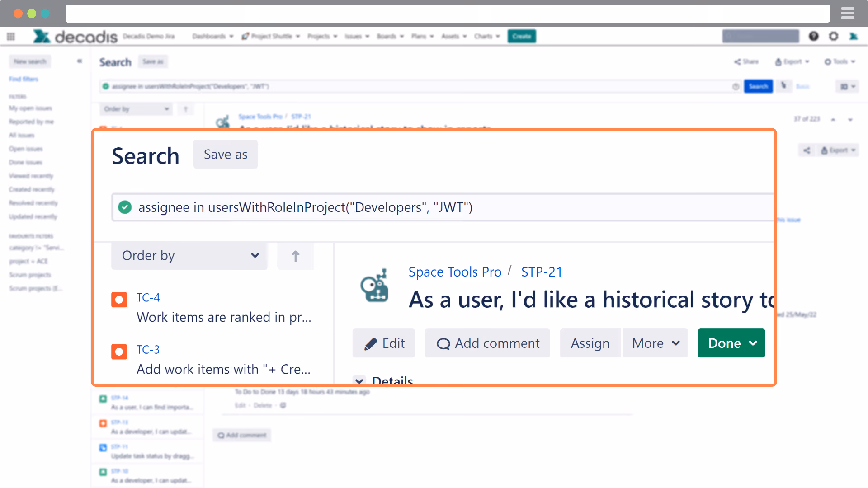The width and height of the screenshot is (868, 488).
Task: Open the Space Tools Pro project link
Action: (455, 272)
